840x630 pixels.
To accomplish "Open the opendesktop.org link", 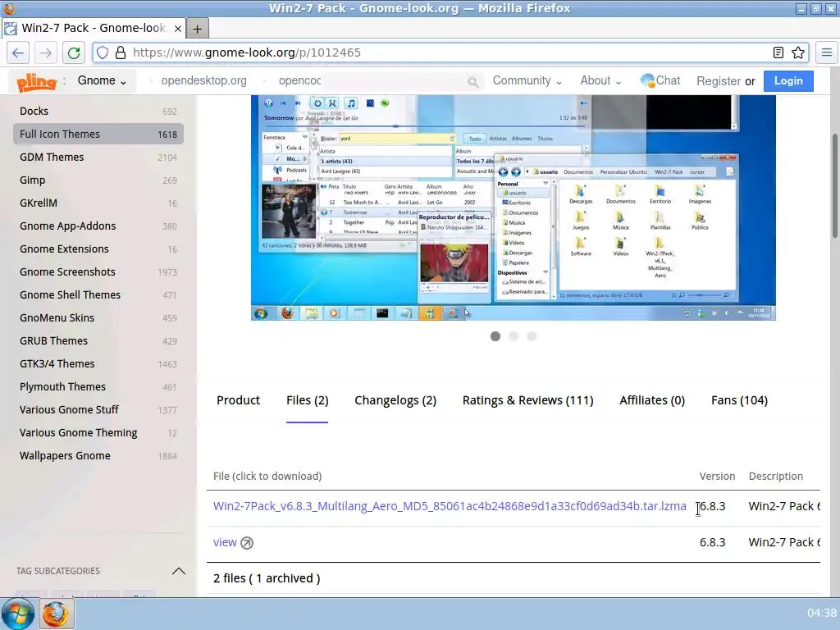I will point(203,81).
